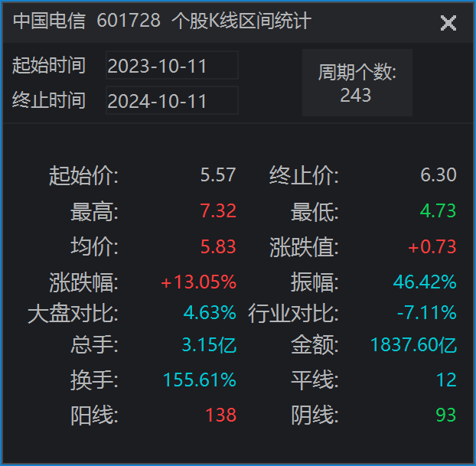The height and width of the screenshot is (466, 476).
Task: Select the 涨跌值 value +0.73
Action: coord(432,246)
